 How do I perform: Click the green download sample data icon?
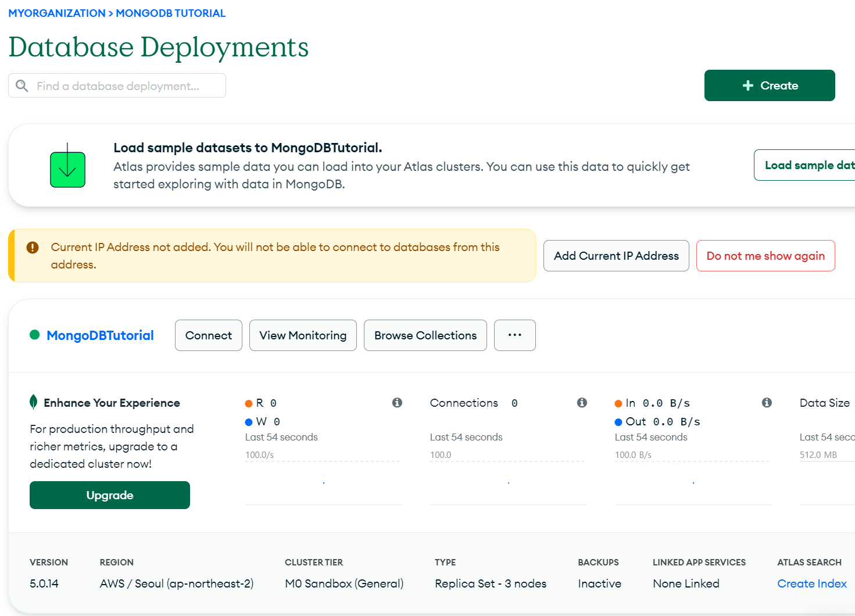click(67, 166)
